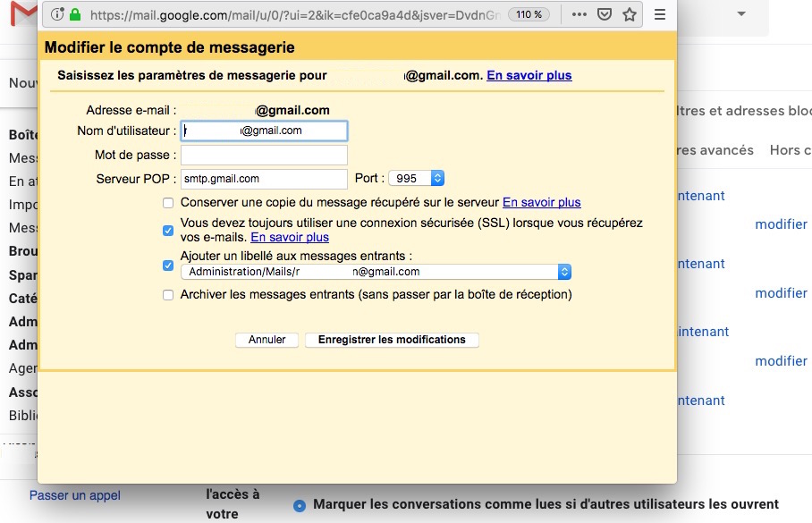Open the Port 995 dropdown
812x523 pixels.
417,179
